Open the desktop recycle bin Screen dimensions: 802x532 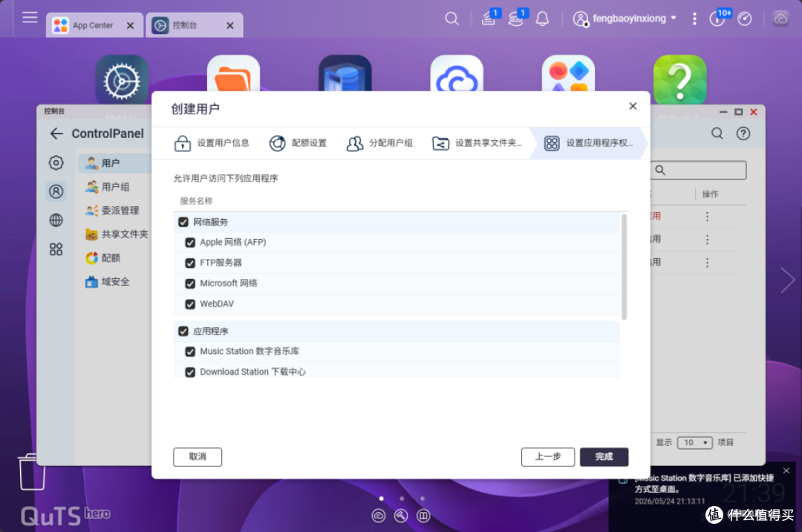tap(32, 472)
